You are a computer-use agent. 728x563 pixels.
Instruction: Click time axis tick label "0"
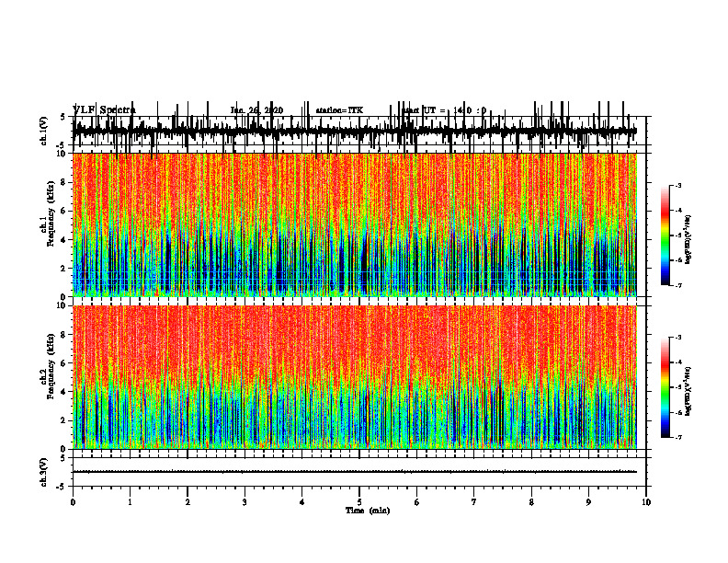[73, 502]
